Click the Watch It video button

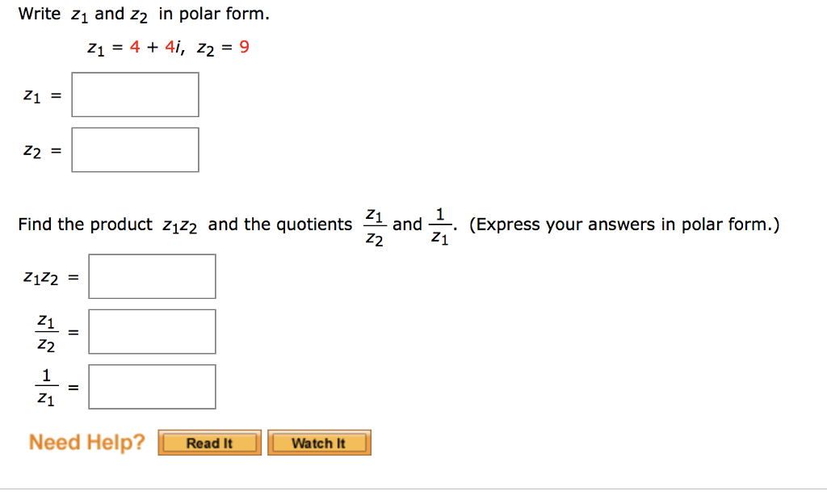click(318, 443)
